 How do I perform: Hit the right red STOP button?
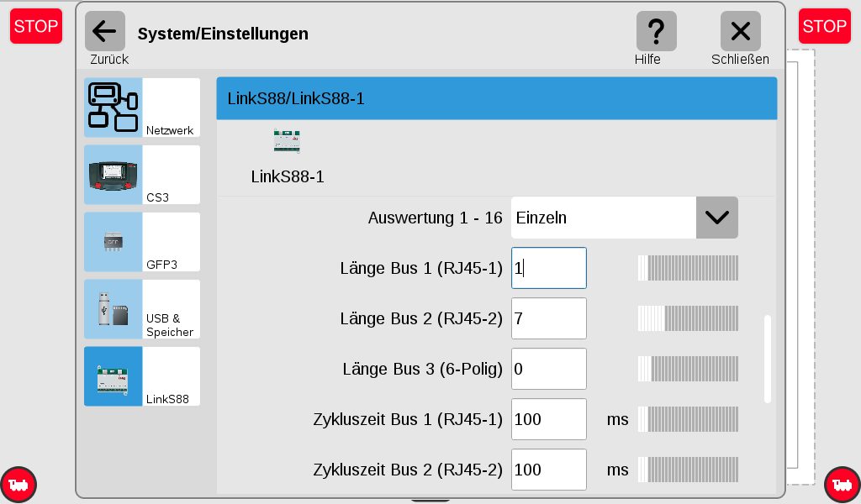824,26
